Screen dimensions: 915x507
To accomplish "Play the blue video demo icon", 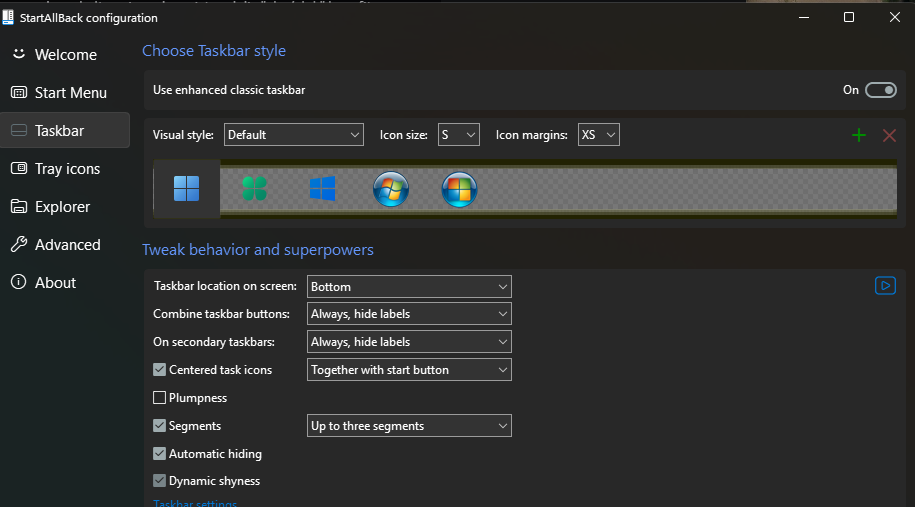I will pos(885,285).
